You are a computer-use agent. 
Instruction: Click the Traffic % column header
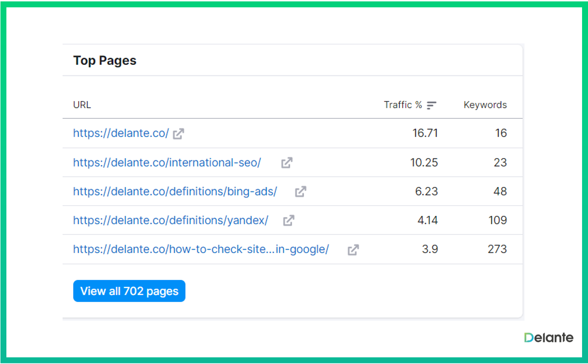pos(403,105)
